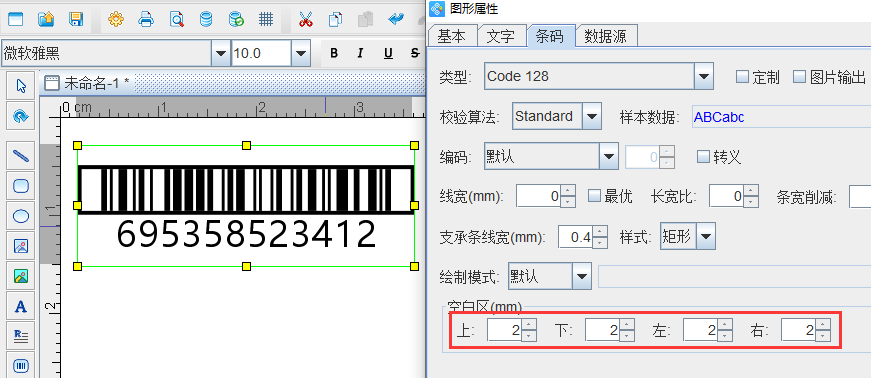871x378 pixels.
Task: Click the bottom-center yellow selection handle
Action: click(247, 267)
